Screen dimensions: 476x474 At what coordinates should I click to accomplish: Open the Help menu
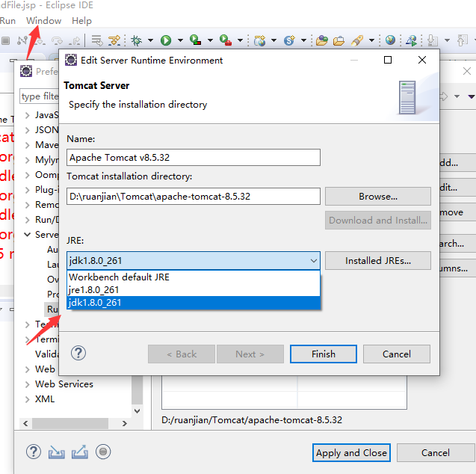tap(81, 21)
